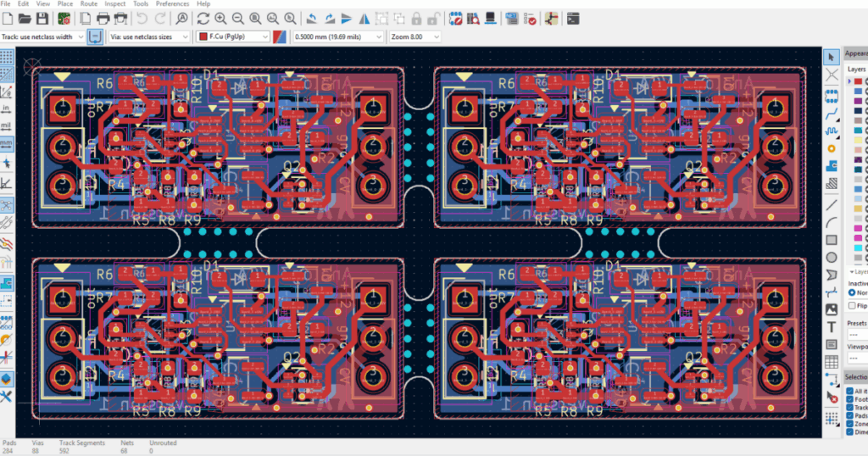Uncheck All items in Selection Filter
Viewport: 868px width, 456px height.
[x=849, y=391]
